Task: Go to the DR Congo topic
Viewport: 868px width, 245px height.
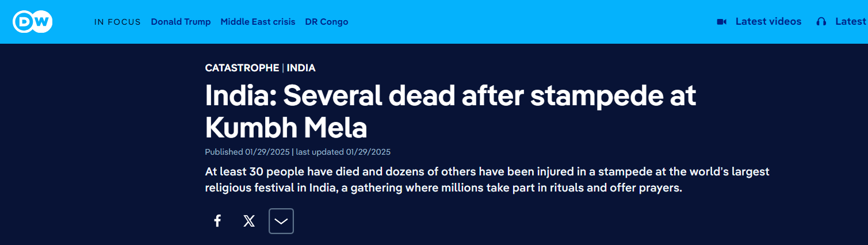Action: click(326, 22)
